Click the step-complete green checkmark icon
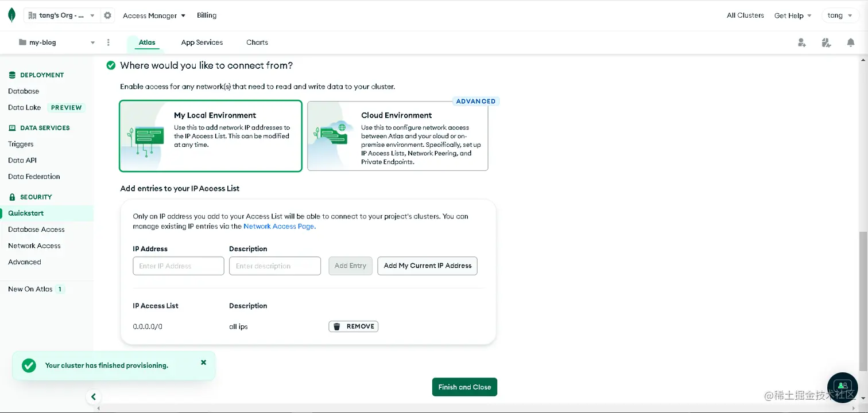Viewport: 868px width, 413px height. tap(111, 65)
